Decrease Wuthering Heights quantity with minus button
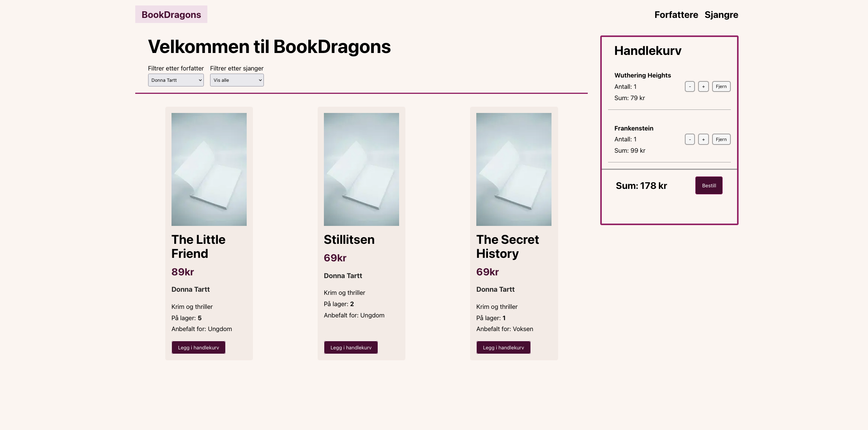The image size is (868, 430). click(689, 86)
